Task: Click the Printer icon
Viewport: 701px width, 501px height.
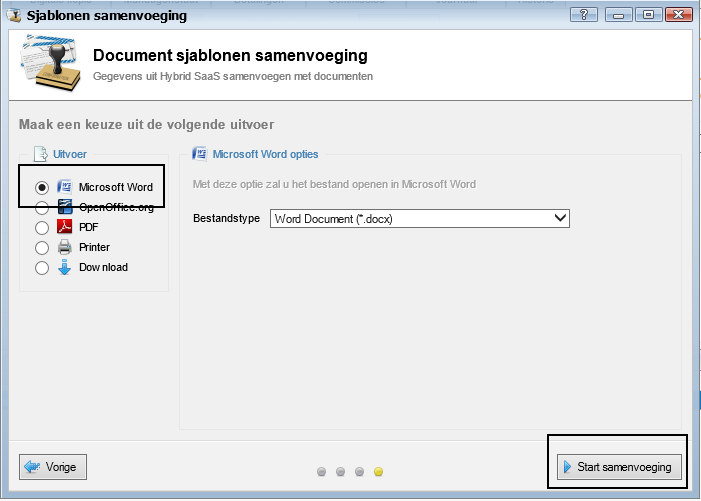Action: click(65, 247)
